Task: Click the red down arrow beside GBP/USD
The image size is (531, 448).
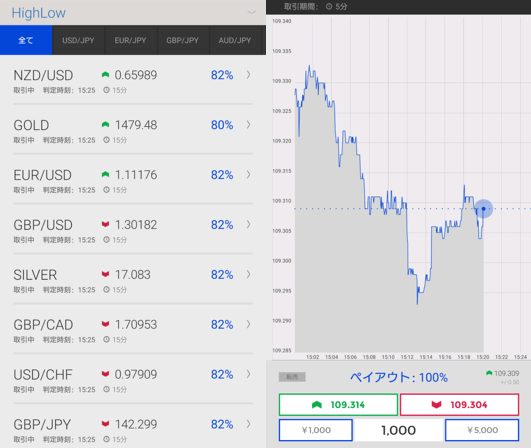Action: (105, 224)
